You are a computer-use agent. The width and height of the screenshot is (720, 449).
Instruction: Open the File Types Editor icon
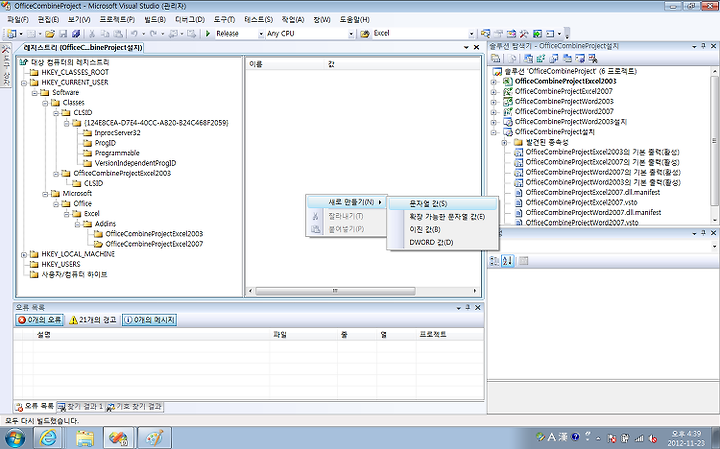tap(554, 58)
